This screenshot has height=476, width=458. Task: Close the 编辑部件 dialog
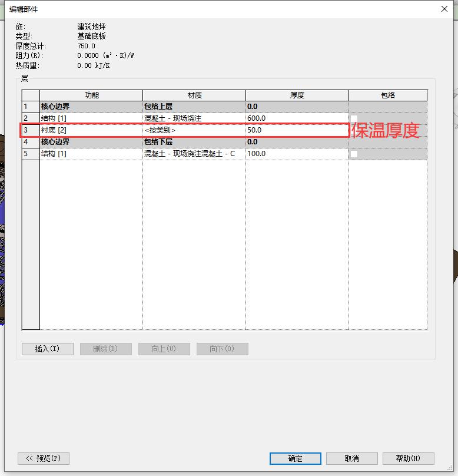click(444, 9)
